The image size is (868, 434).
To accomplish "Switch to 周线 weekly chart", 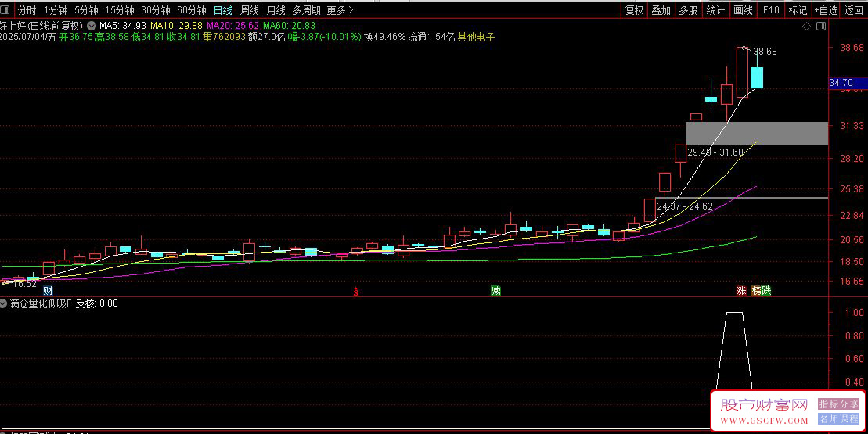I will point(250,10).
